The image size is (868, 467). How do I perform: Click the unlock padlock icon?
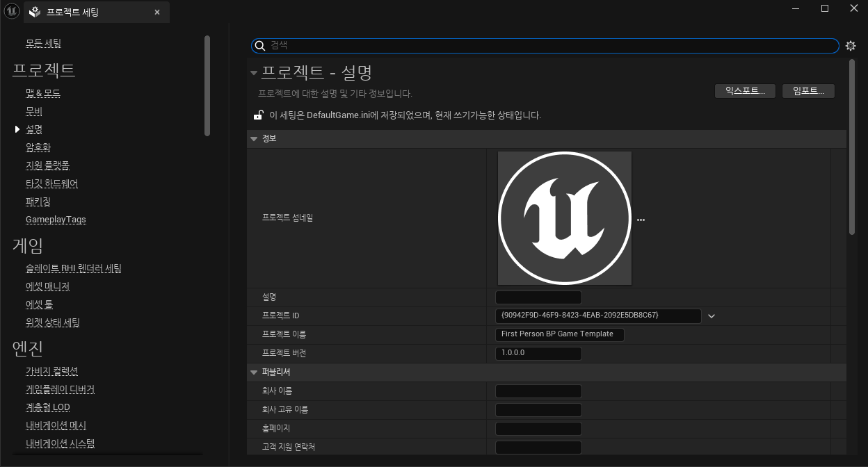tap(258, 115)
